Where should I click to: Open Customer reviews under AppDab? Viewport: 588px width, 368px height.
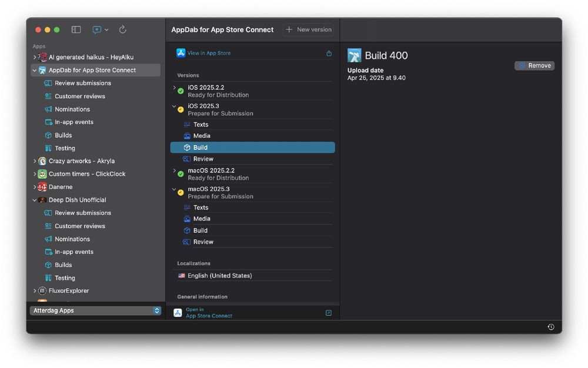80,96
